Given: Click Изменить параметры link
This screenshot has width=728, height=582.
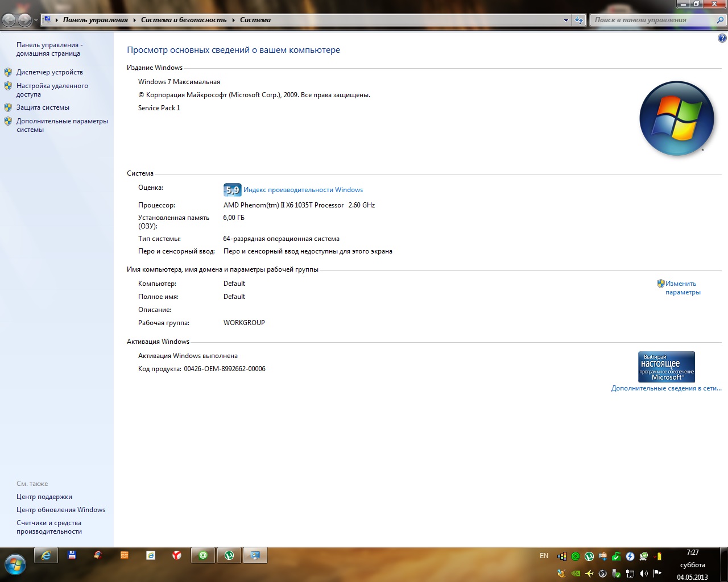Looking at the screenshot, I should 683,288.
